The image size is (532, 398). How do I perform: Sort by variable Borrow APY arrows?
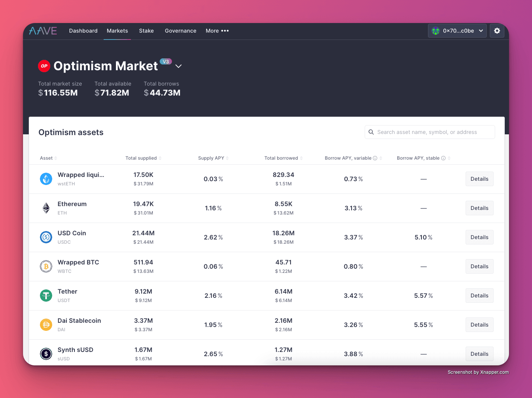click(x=381, y=158)
